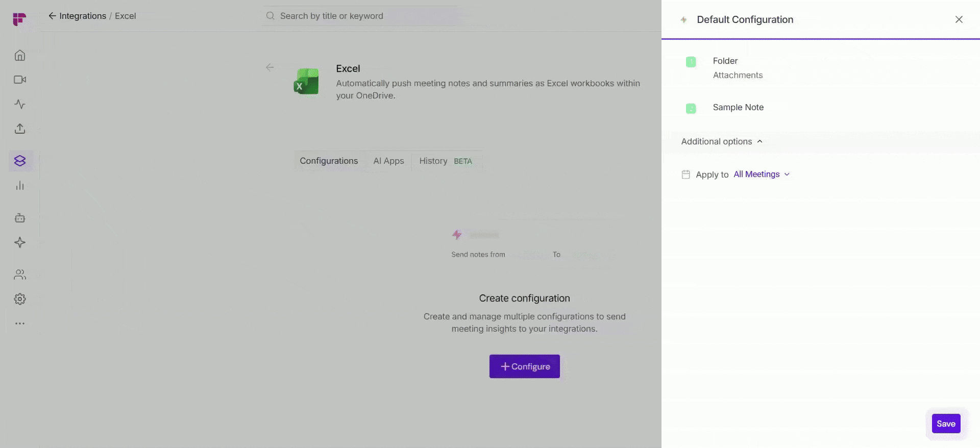Viewport: 980px width, 448px height.
Task: Click the green step icon beside Sample Note
Action: click(691, 108)
